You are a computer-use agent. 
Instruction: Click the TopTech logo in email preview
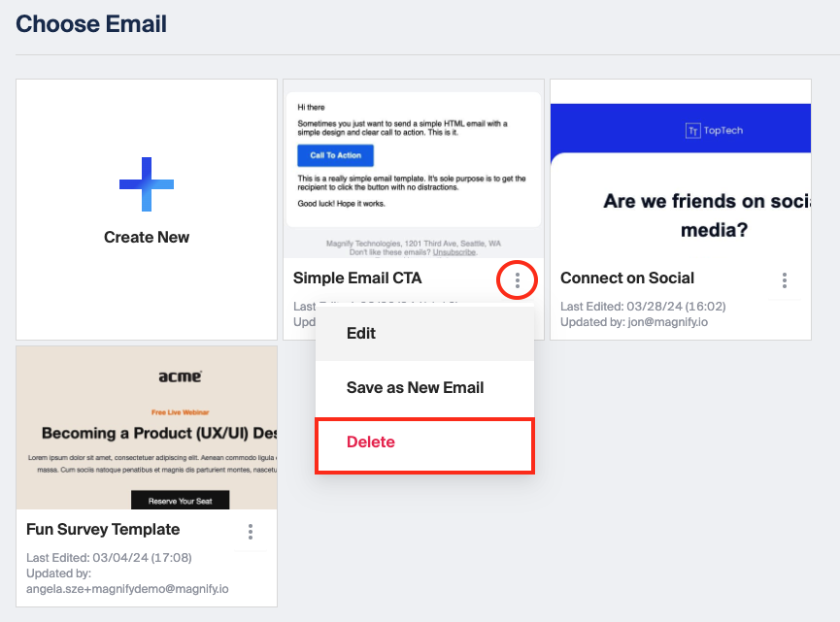(x=714, y=131)
